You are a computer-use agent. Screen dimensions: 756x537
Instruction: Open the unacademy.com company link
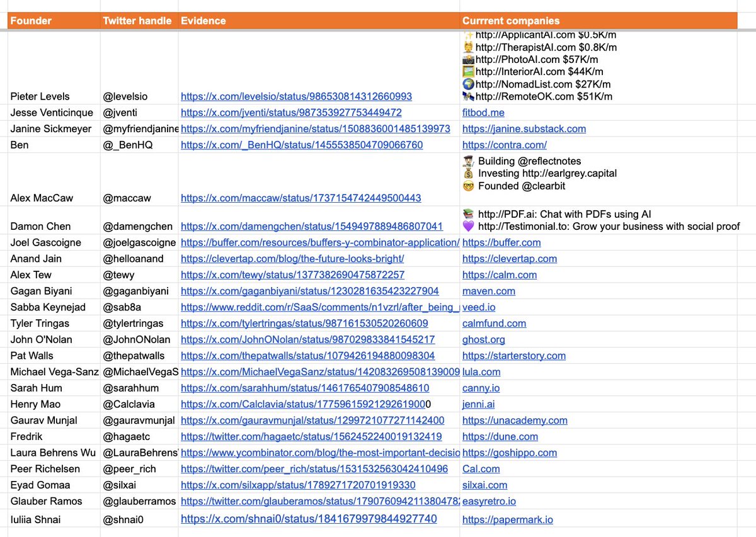[x=515, y=421]
